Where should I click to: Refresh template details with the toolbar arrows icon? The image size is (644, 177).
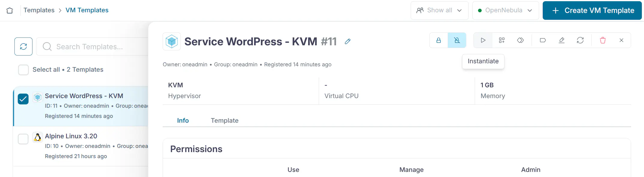coord(580,40)
